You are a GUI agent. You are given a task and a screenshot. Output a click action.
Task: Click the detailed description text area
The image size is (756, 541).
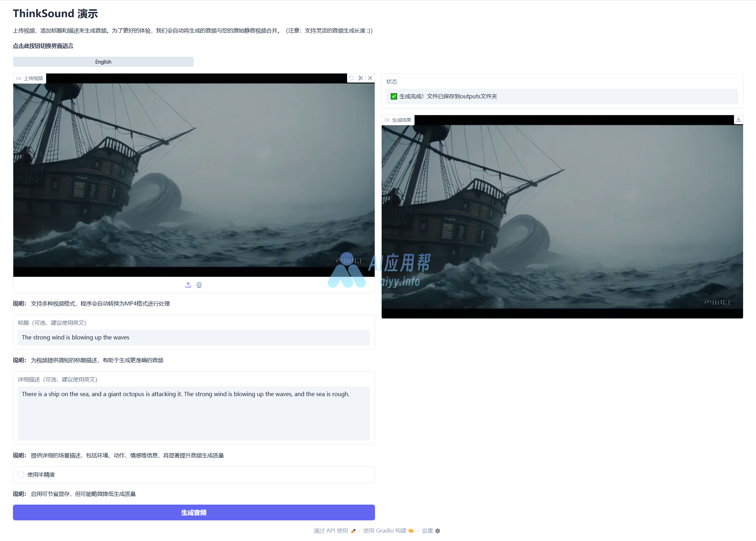(194, 413)
